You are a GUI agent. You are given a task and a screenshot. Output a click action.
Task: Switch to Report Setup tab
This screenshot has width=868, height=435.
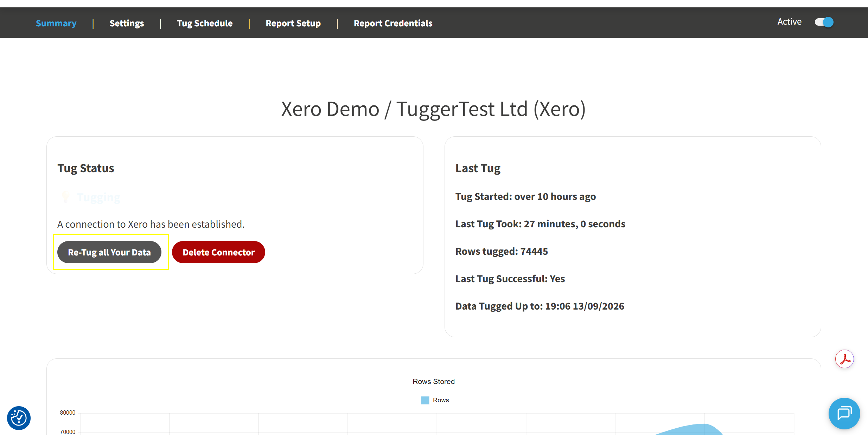click(x=293, y=23)
